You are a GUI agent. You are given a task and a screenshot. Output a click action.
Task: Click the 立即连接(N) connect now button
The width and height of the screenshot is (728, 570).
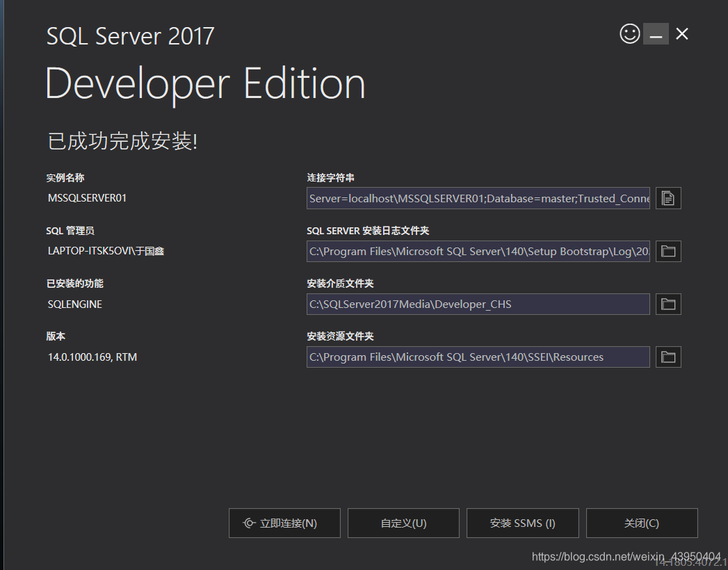point(284,523)
